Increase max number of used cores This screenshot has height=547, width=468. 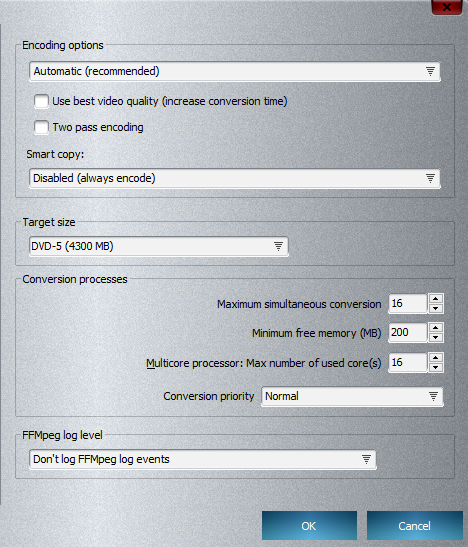point(436,358)
